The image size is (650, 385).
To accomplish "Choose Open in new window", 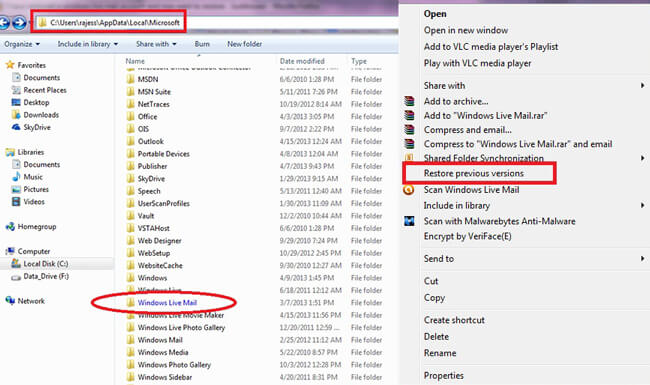I will pyautogui.click(x=466, y=30).
